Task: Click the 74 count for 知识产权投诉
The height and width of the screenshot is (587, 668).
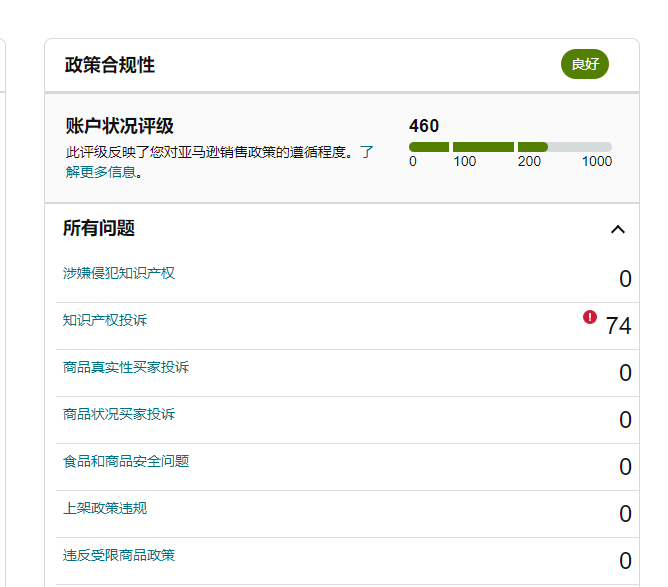Action: click(x=618, y=326)
